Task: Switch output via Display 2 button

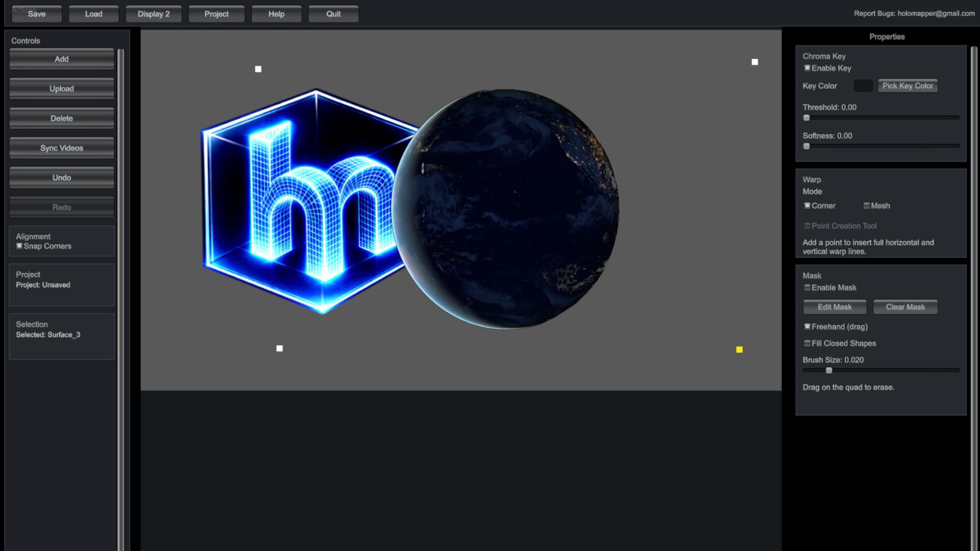Action: [153, 14]
